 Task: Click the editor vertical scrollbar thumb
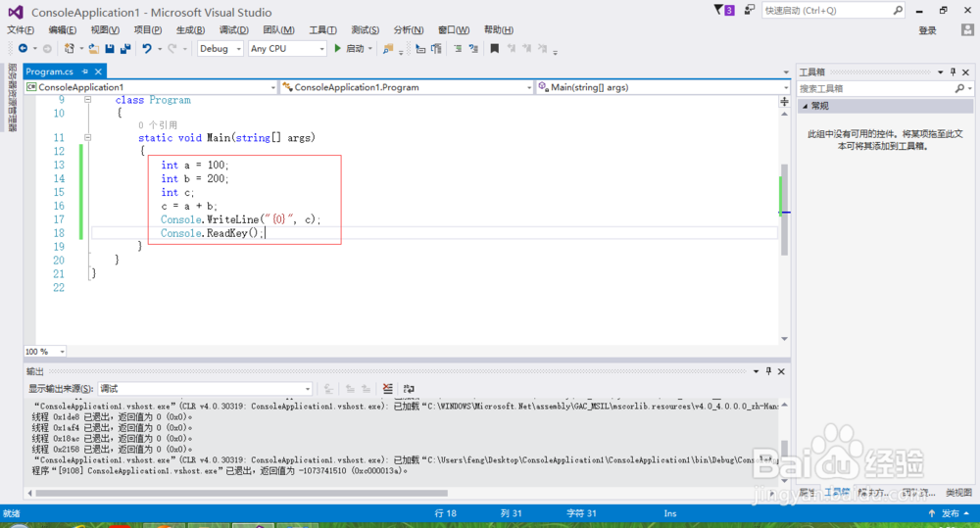coord(784,210)
